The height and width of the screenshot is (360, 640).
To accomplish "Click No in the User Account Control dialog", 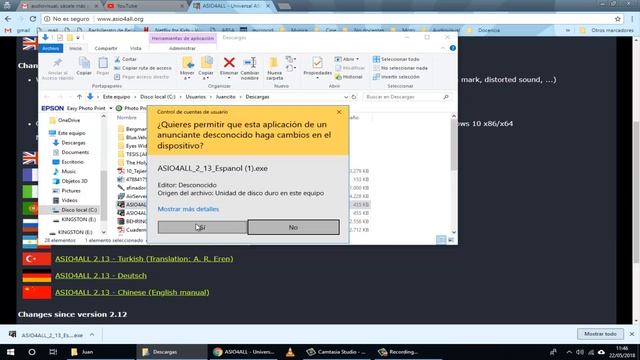I will click(293, 227).
